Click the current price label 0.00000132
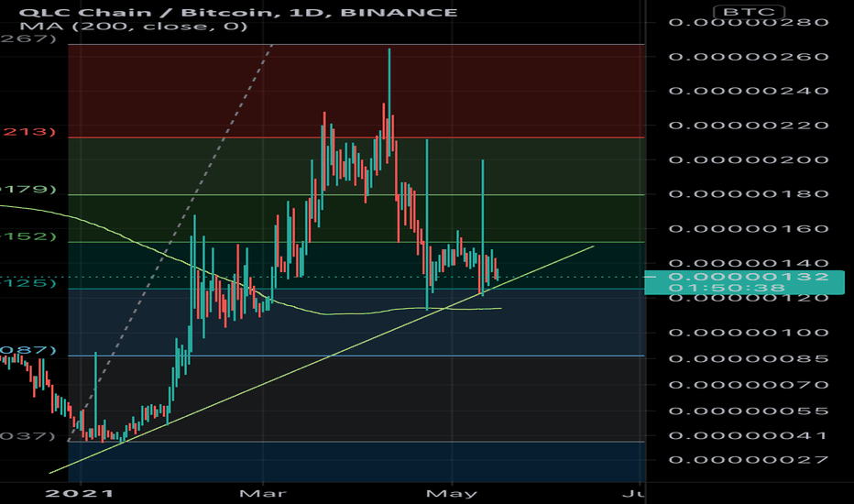 749,276
